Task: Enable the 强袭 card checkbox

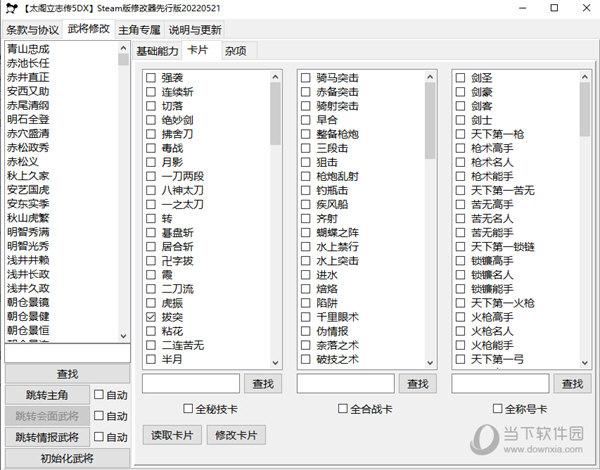Action: pyautogui.click(x=151, y=78)
